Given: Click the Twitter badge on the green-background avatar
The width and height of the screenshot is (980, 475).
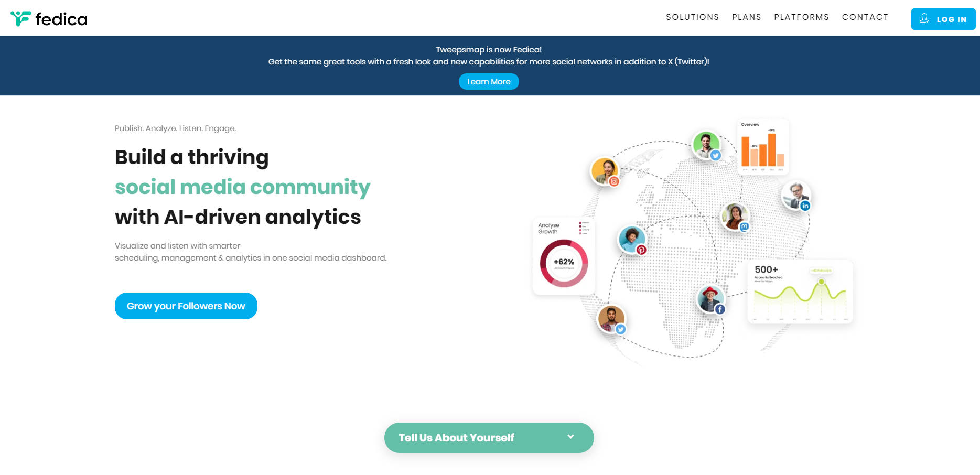Looking at the screenshot, I should tap(716, 155).
